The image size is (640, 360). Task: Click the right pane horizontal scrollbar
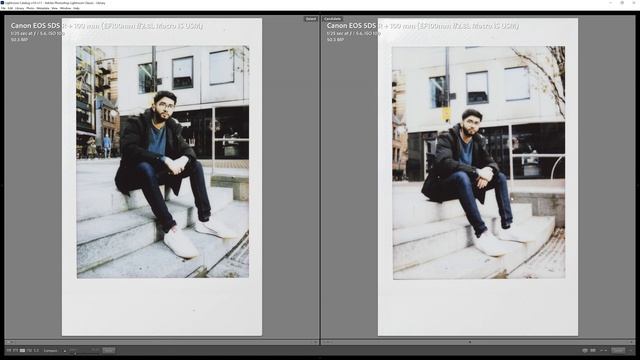coord(478,342)
